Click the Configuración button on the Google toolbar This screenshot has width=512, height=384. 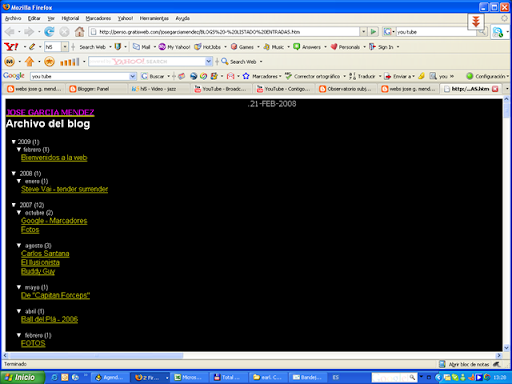tap(486, 76)
